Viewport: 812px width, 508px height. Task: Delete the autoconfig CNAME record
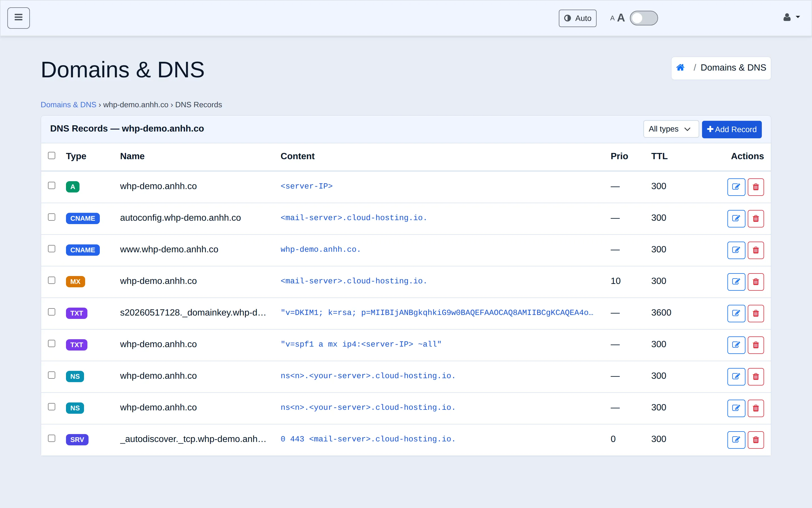[x=756, y=218]
